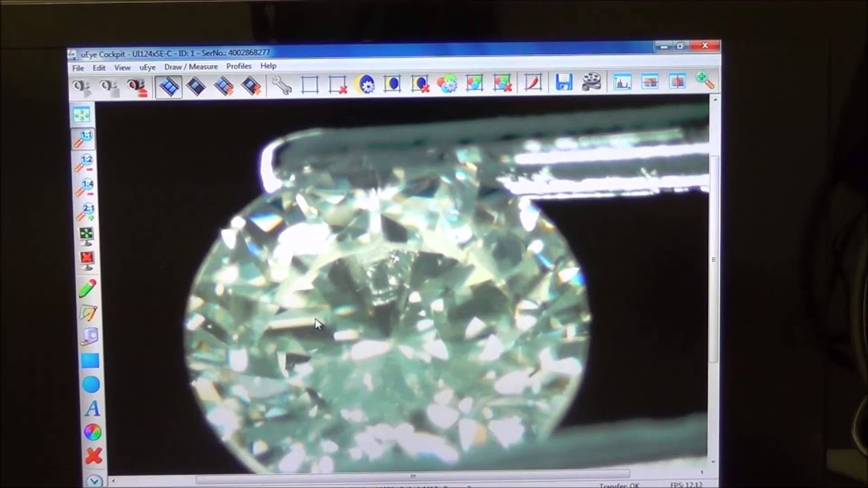Set the zoom to 1:2
868x488 pixels.
tap(85, 163)
